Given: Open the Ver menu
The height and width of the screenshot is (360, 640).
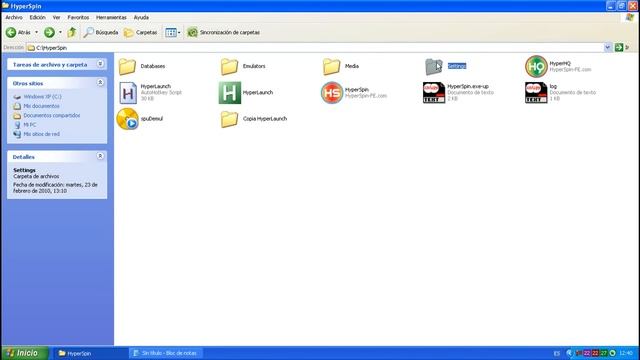Looking at the screenshot, I should click(x=56, y=18).
